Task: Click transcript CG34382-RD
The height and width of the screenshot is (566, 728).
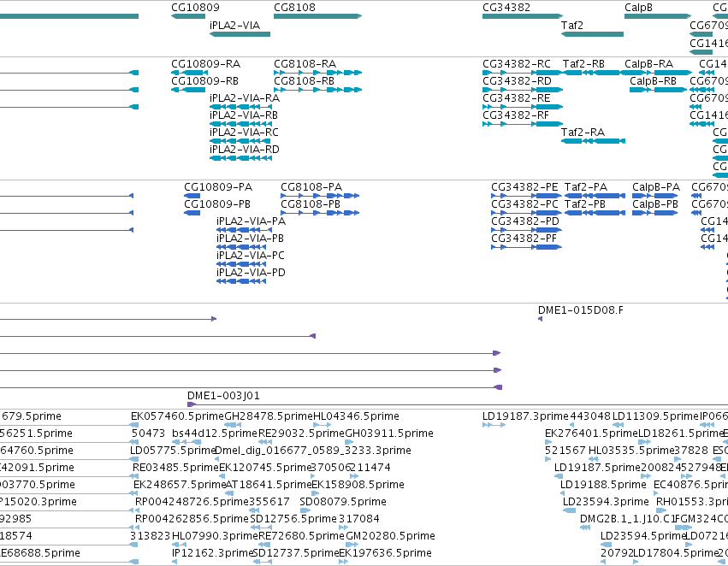Action: tap(518, 80)
